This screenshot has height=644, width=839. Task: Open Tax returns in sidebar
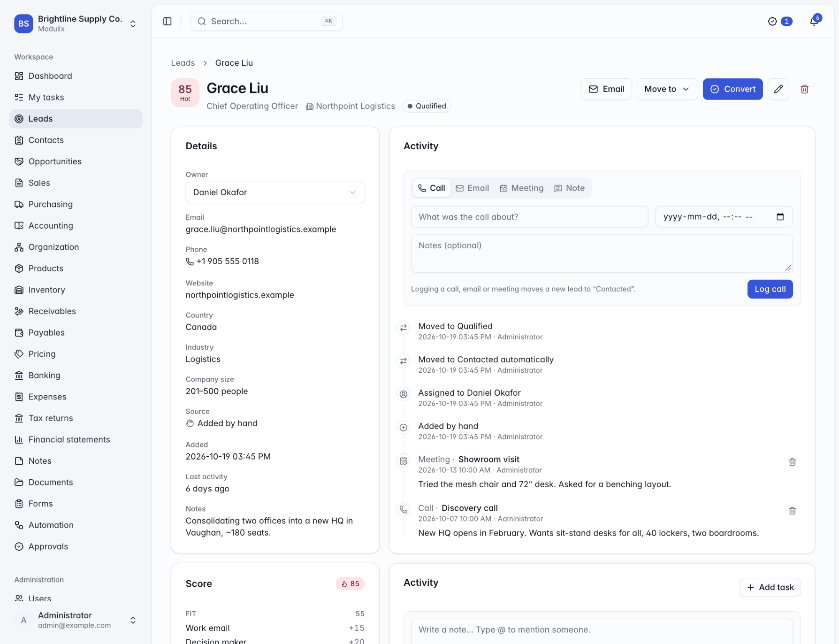click(x=76, y=418)
